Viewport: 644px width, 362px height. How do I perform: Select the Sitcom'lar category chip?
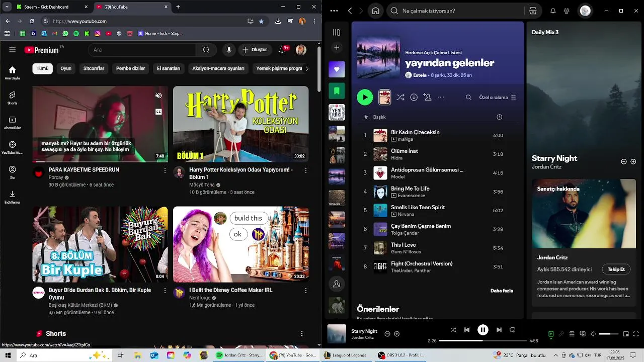[94, 68]
